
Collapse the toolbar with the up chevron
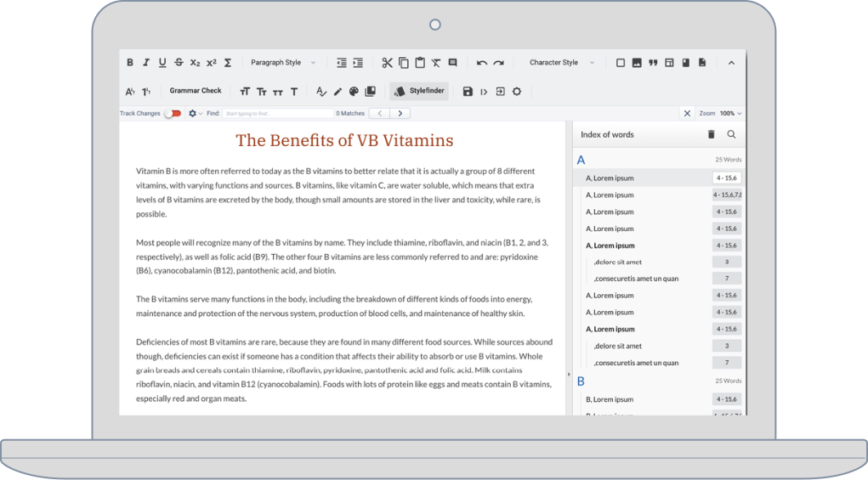(x=731, y=63)
